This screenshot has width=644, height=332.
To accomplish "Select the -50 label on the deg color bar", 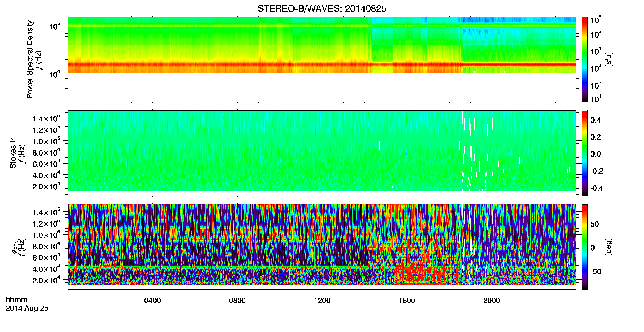I will 596,272.
